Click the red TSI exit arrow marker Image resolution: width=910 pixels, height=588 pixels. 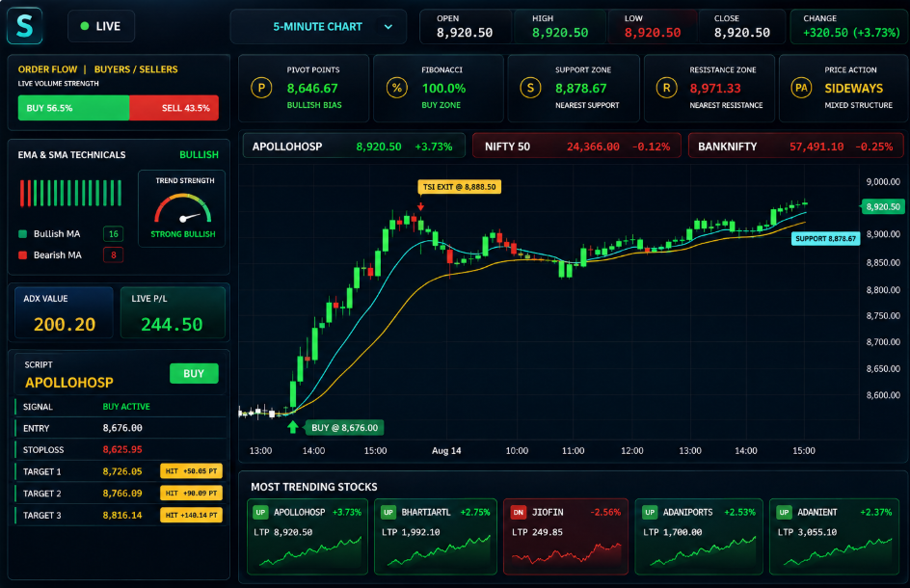tap(420, 206)
